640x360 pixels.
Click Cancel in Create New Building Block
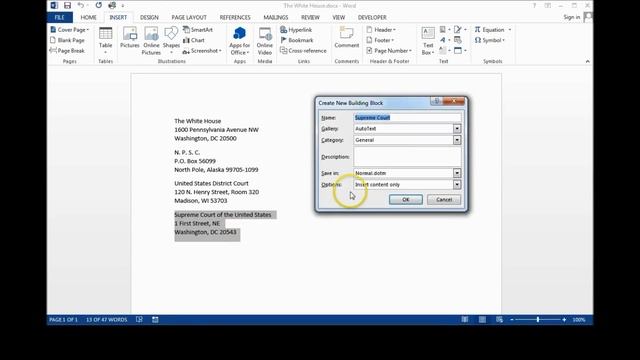pyautogui.click(x=444, y=200)
